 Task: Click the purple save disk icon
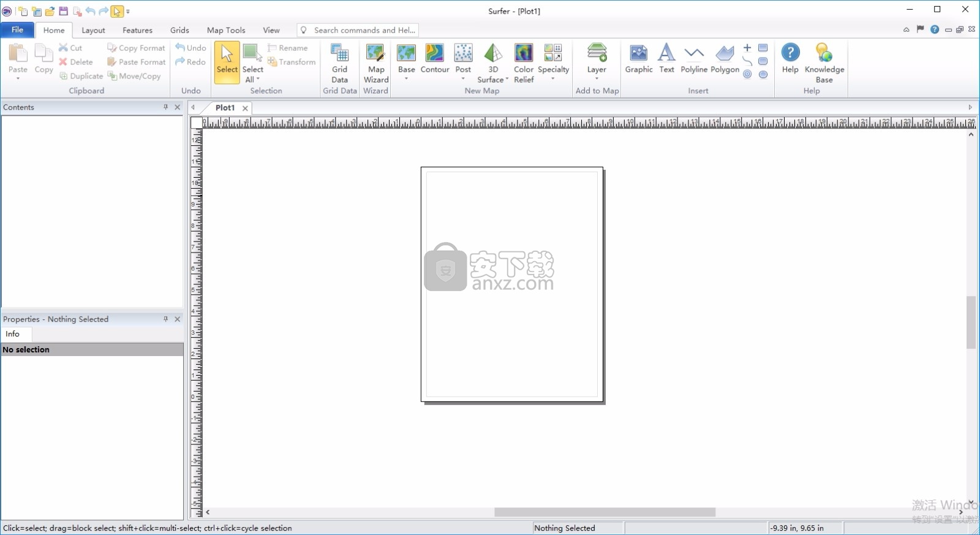click(x=64, y=11)
